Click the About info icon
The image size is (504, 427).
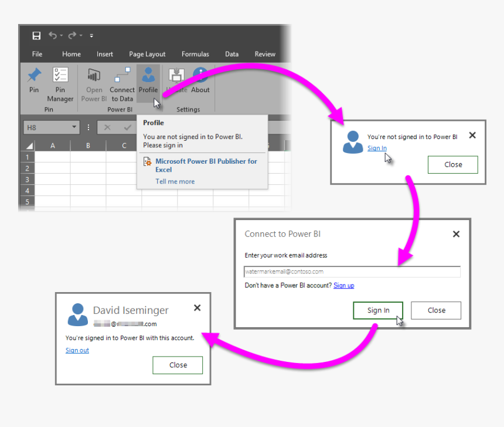point(200,74)
